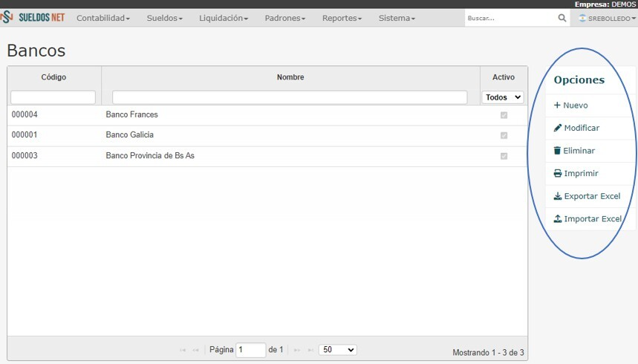
Task: Open the Sueldos menu
Action: (164, 18)
